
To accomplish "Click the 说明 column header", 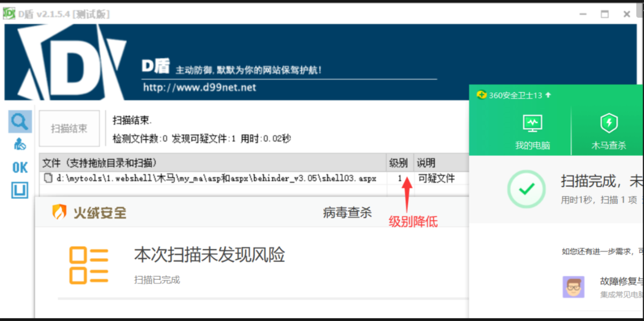I will [x=441, y=162].
